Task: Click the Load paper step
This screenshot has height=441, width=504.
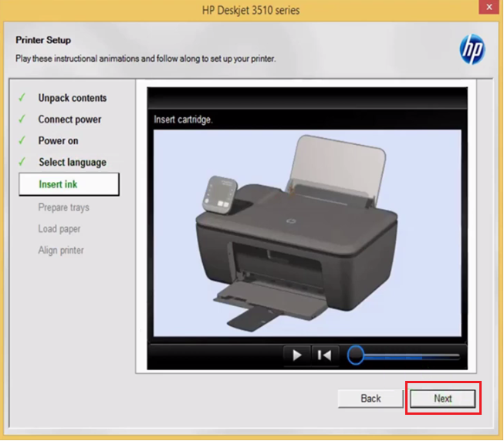Action: pos(59,229)
